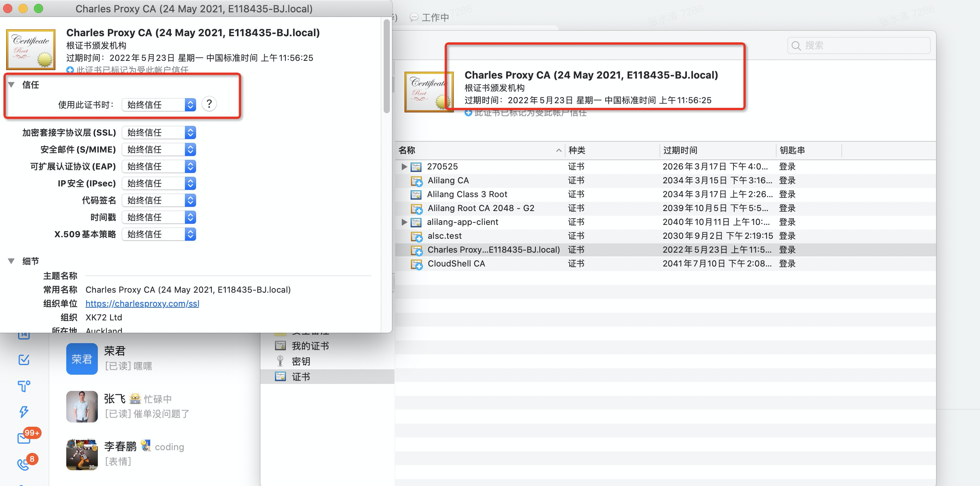Click the certificate detail window scrollbar
The width and height of the screenshot is (980, 486).
tap(387, 66)
